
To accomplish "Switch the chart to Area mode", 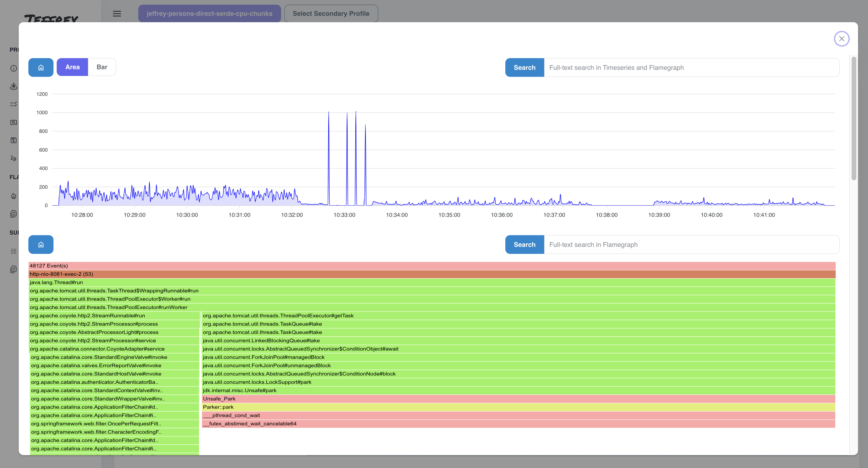I will [72, 67].
